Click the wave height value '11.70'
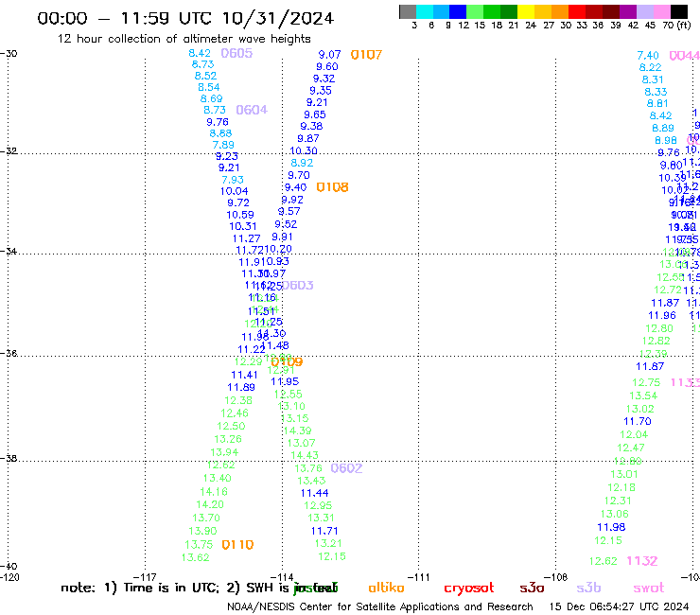Viewport: 700px width, 615px height. click(638, 421)
